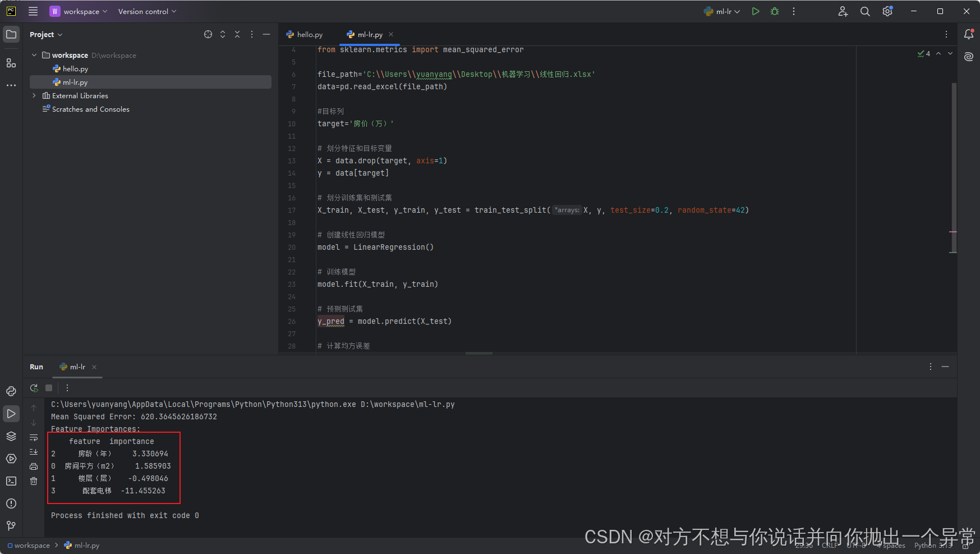Open workspace project dropdown
980x554 pixels.
tap(79, 11)
